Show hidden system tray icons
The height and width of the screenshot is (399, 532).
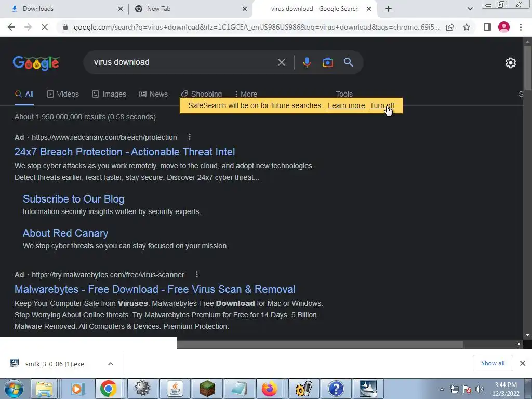pos(442,389)
